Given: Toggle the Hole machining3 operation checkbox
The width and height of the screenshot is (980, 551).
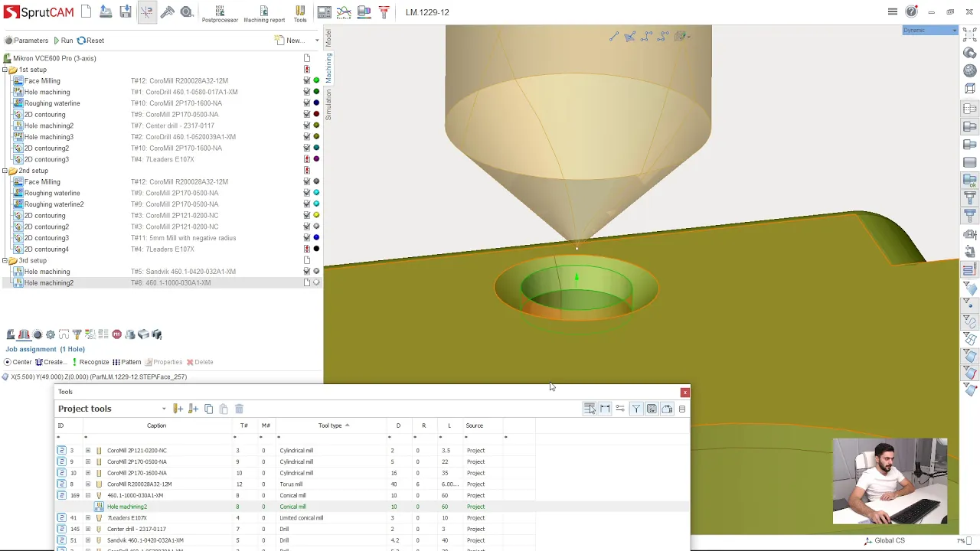Looking at the screenshot, I should pos(307,137).
